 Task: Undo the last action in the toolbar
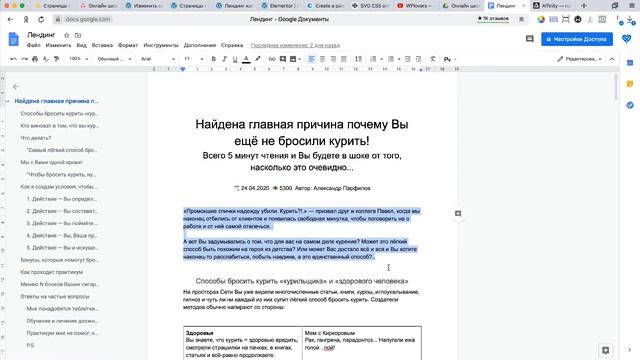pyautogui.click(x=13, y=59)
